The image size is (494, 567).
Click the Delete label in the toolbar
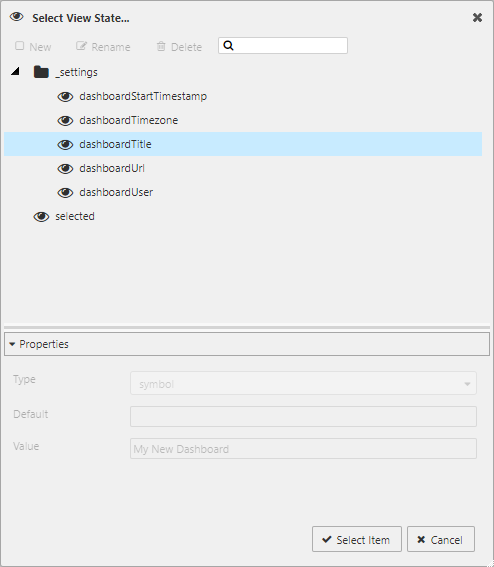pyautogui.click(x=186, y=47)
